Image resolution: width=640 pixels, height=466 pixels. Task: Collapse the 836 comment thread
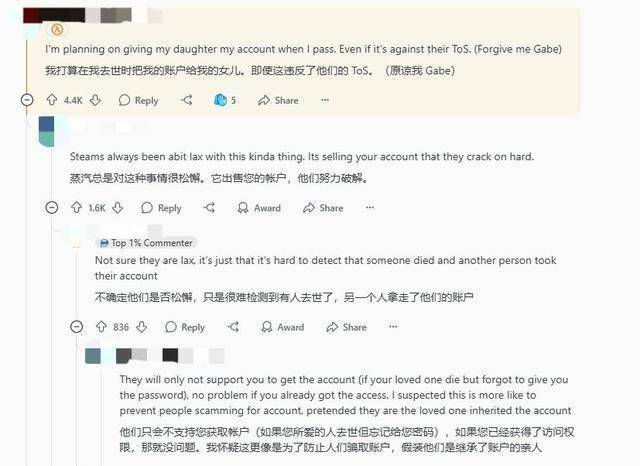point(76,327)
